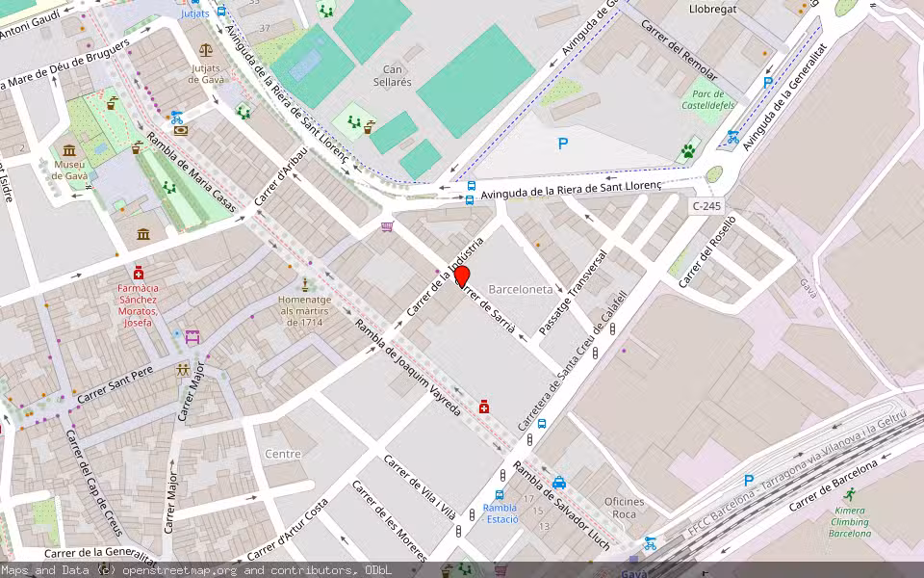This screenshot has width=924, height=578.
Task: Click the Carrer del Roselló street label
Action: click(707, 251)
